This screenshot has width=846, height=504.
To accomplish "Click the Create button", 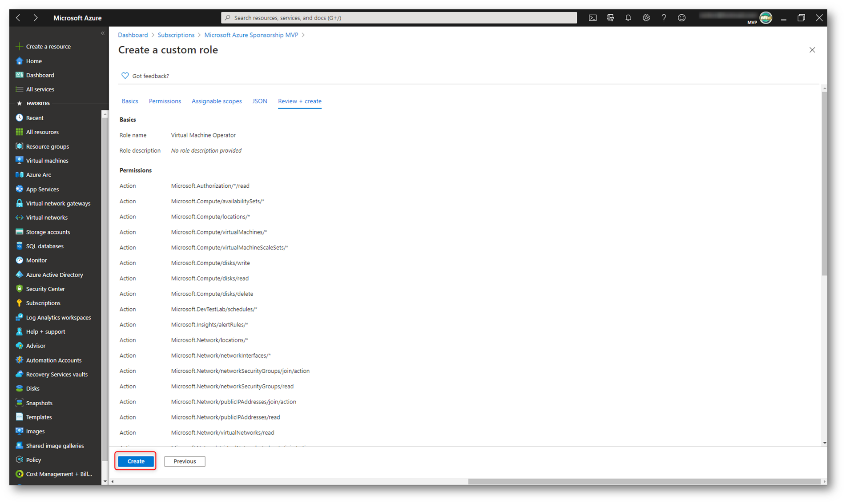I will pos(136,461).
